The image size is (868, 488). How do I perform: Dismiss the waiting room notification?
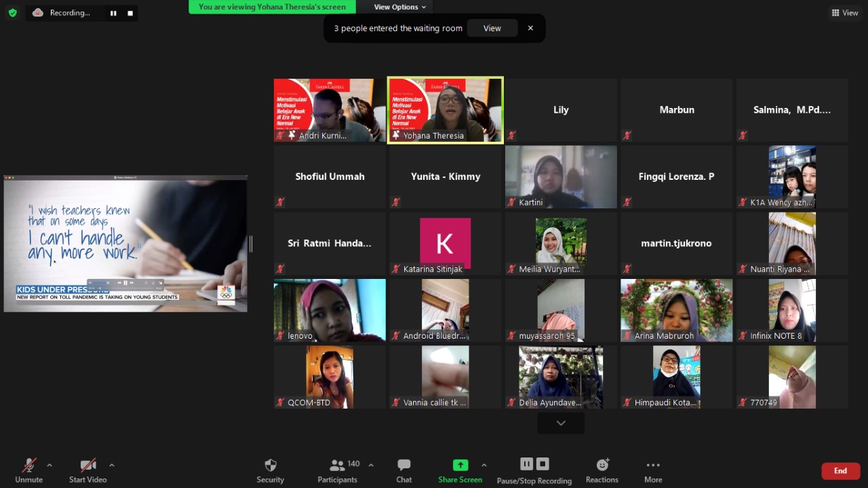point(530,29)
